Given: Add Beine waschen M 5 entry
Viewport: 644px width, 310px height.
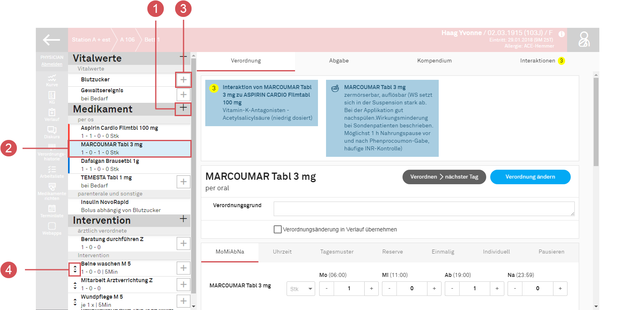Looking at the screenshot, I should click(x=184, y=268).
